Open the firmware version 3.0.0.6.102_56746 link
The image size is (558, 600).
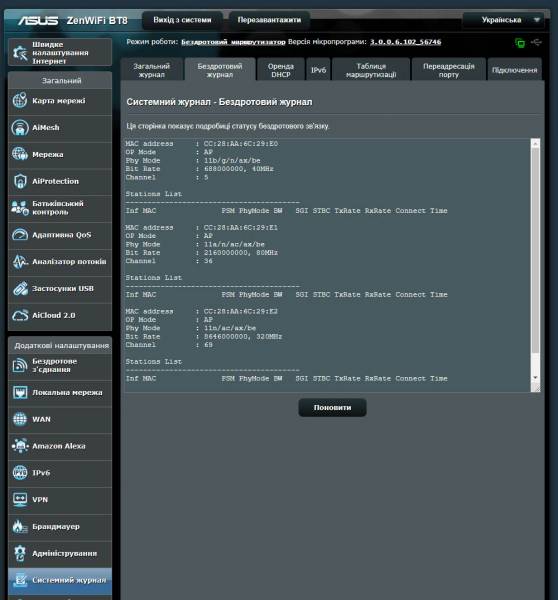click(x=405, y=42)
